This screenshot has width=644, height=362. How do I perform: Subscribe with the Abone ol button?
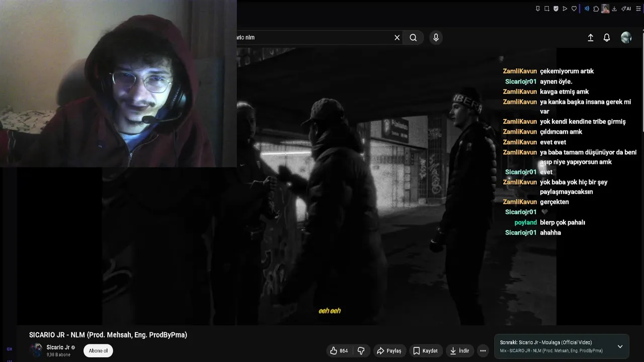click(98, 351)
